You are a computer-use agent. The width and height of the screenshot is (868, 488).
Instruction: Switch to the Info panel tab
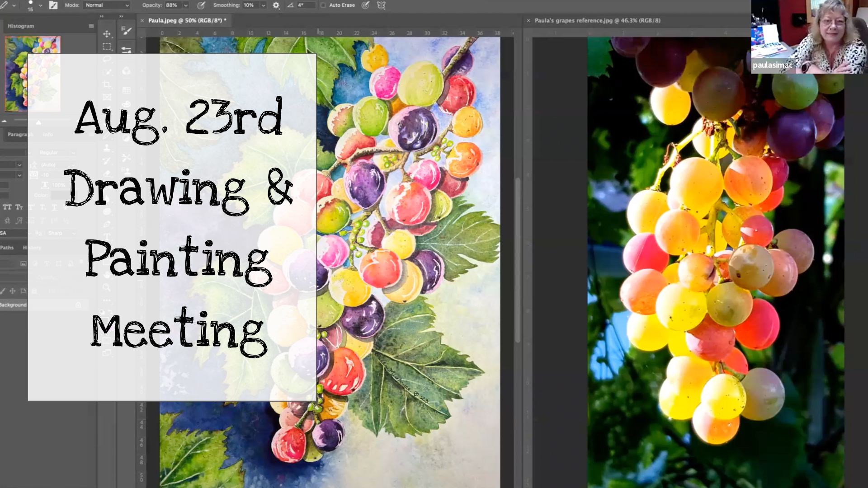(x=48, y=135)
